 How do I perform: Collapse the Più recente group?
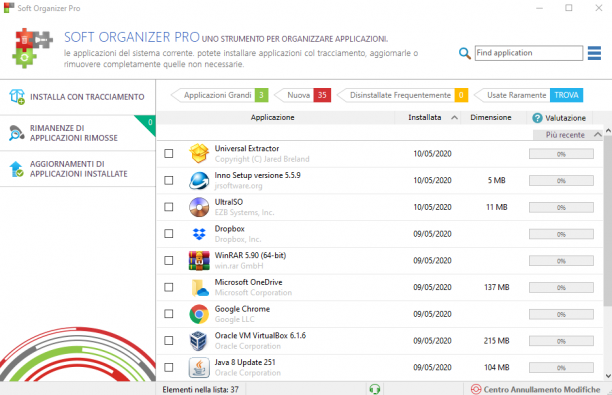598,135
